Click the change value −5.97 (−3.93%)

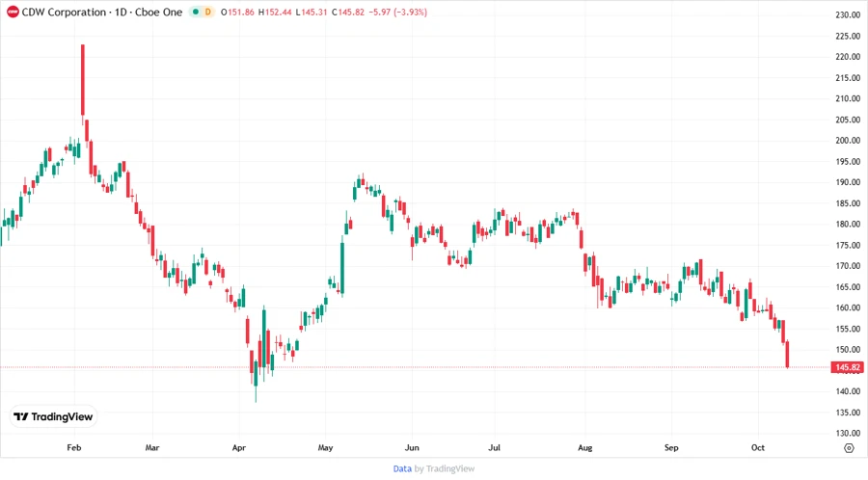pyautogui.click(x=398, y=13)
